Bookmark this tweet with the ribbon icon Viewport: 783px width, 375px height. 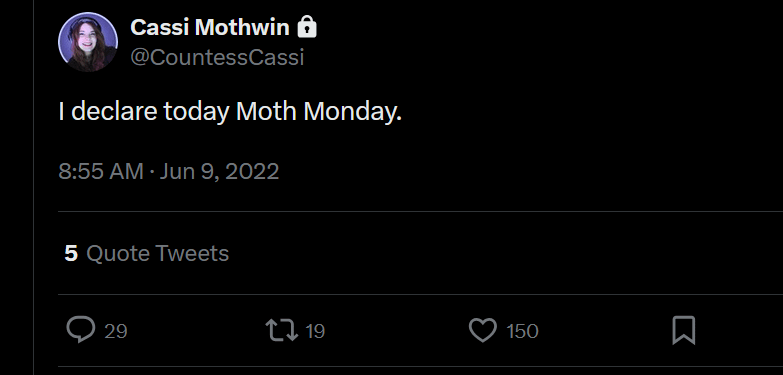684,331
